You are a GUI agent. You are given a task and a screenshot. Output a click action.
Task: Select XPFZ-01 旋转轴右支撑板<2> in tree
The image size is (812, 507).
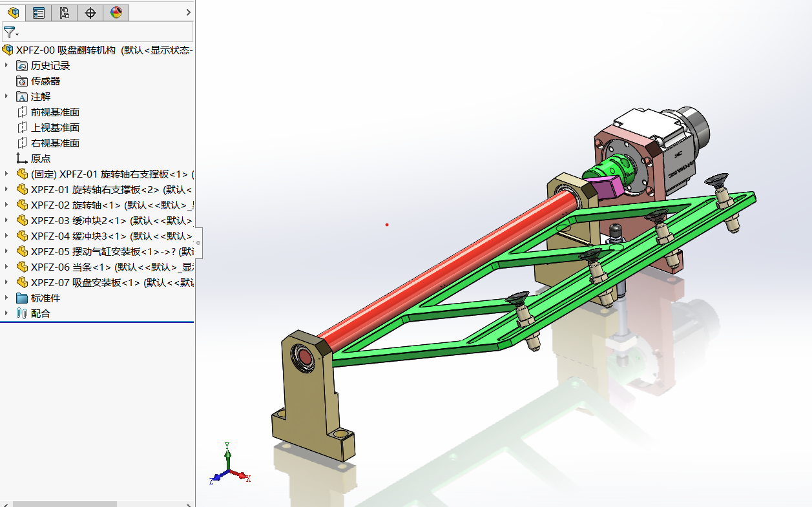tap(112, 189)
